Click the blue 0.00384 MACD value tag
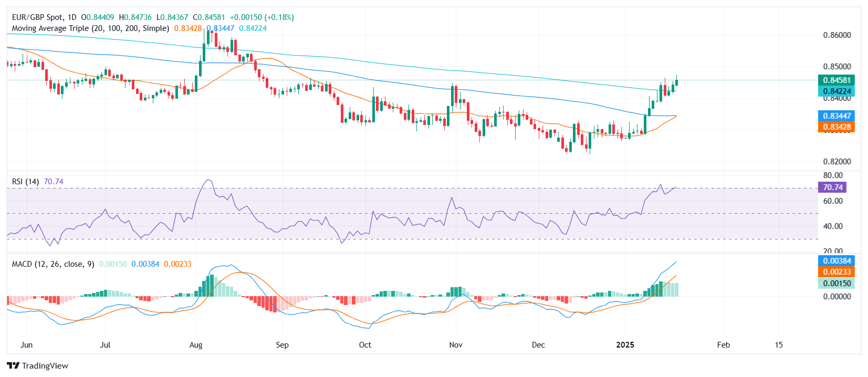Screen dimensions: 868x377 tap(836, 261)
